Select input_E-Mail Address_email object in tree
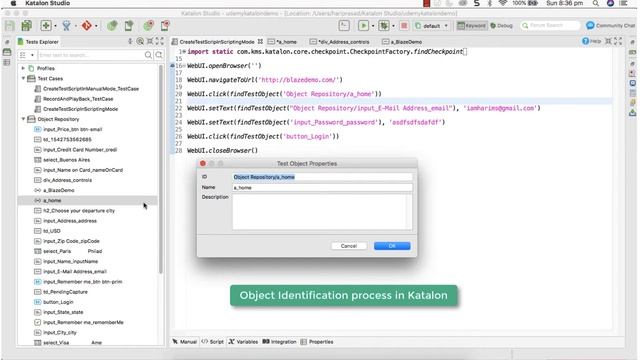640x360 pixels. click(x=75, y=271)
